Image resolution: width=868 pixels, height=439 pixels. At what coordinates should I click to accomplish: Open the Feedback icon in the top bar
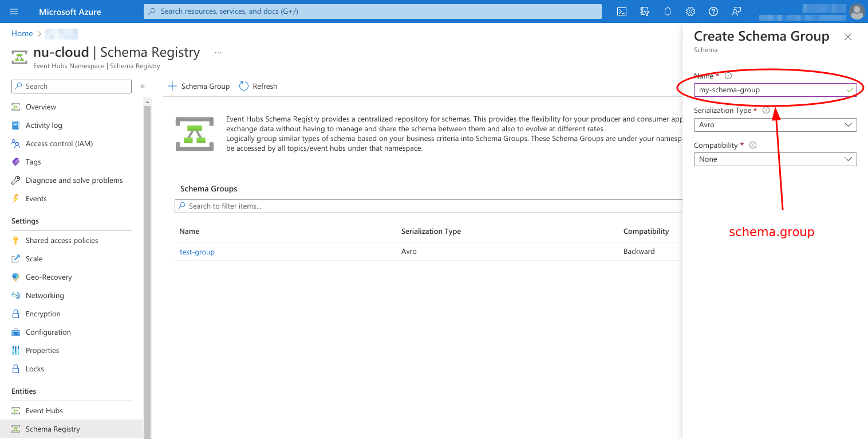coord(736,11)
